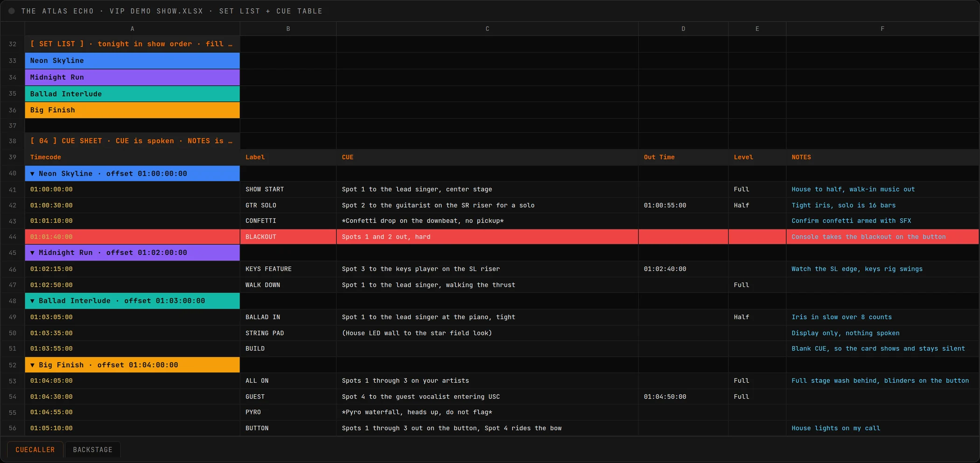
Task: Select 'House lights on my call' note
Action: 882,428
